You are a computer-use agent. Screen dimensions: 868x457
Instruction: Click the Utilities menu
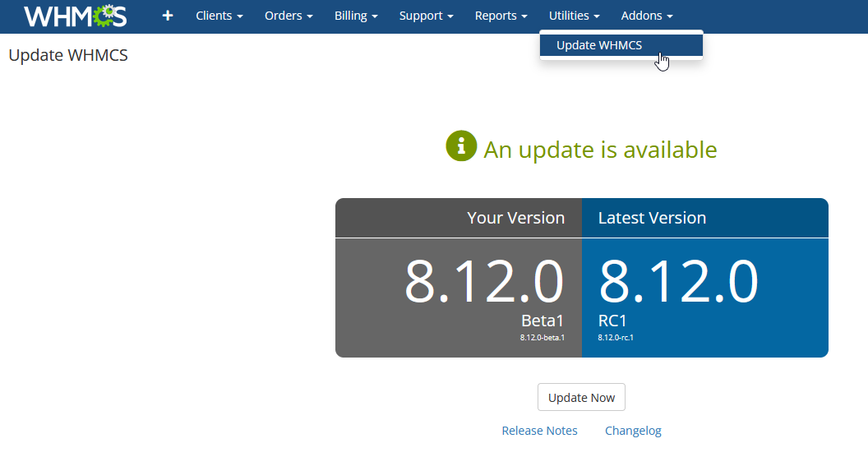tap(574, 16)
